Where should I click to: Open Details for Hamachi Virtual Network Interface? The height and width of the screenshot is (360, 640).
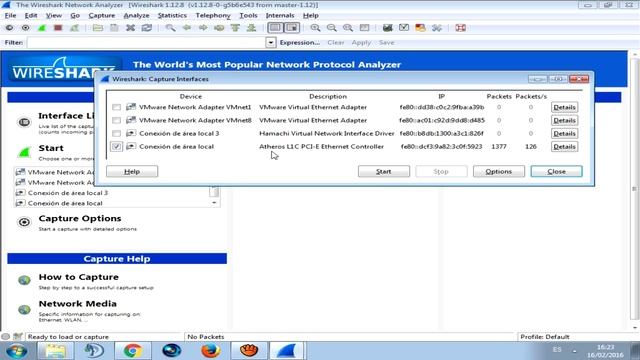[564, 133]
